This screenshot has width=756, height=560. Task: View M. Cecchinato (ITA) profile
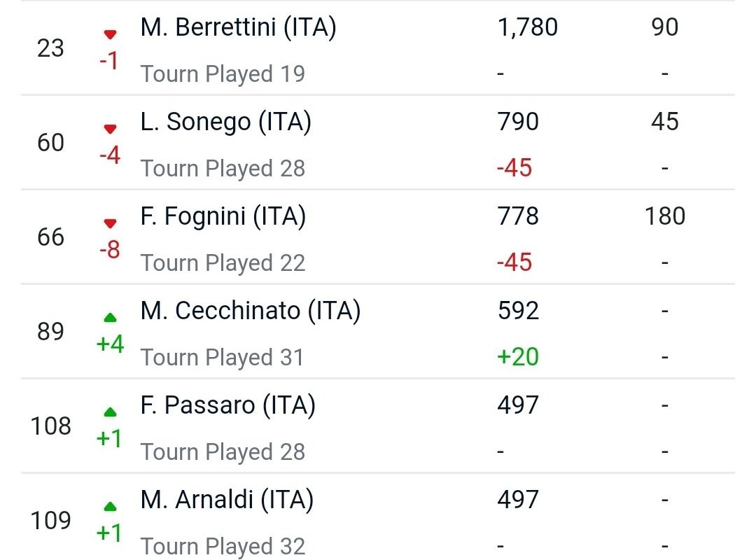(250, 311)
